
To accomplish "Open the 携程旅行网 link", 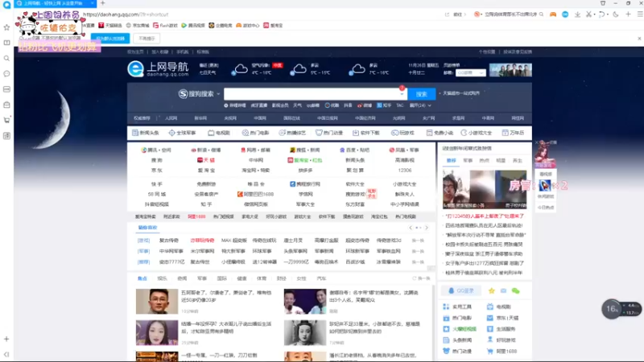I will click(x=305, y=184).
